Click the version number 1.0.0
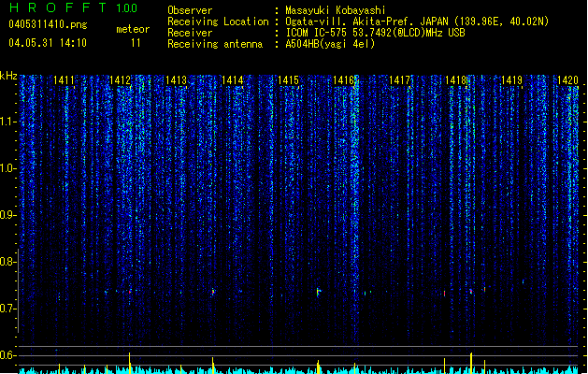 [x=126, y=8]
